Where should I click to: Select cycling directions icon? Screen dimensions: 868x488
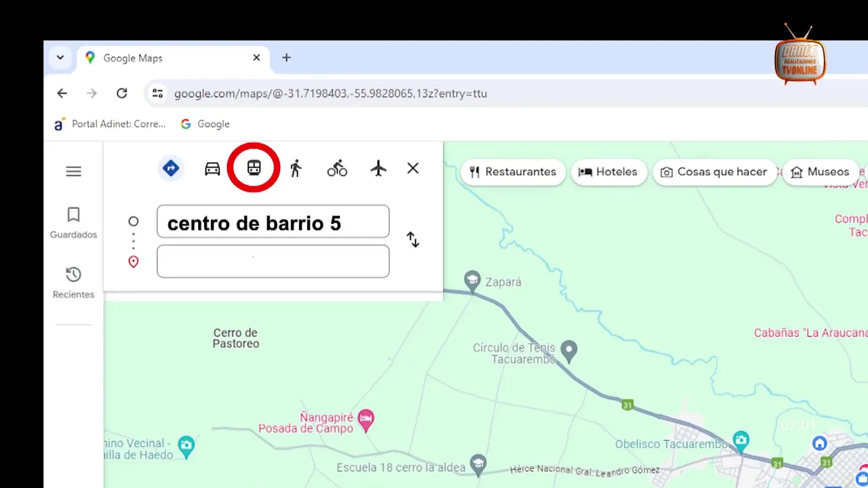pyautogui.click(x=337, y=169)
